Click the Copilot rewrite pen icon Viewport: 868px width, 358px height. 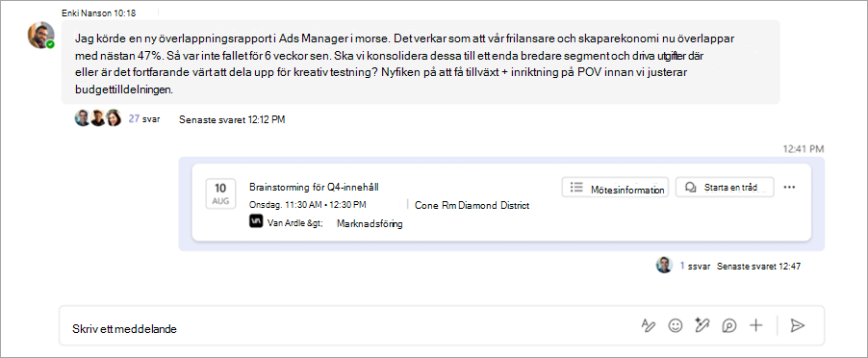pyautogui.click(x=702, y=326)
